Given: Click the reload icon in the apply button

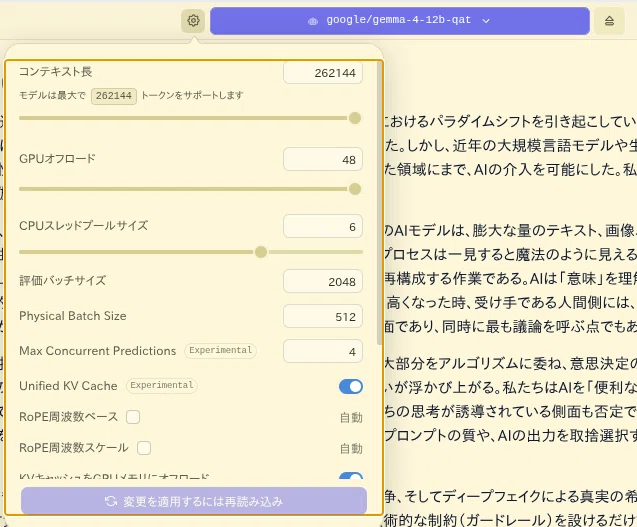Looking at the screenshot, I should [x=111, y=501].
